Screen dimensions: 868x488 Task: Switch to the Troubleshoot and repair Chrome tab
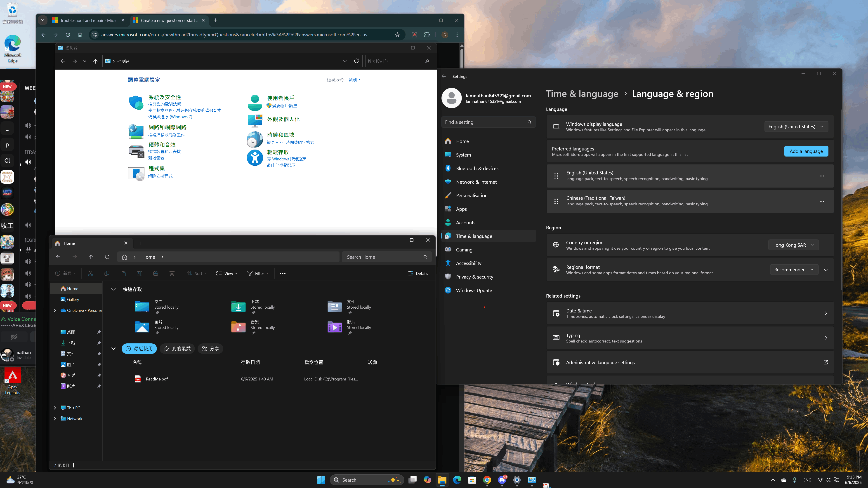click(x=88, y=21)
